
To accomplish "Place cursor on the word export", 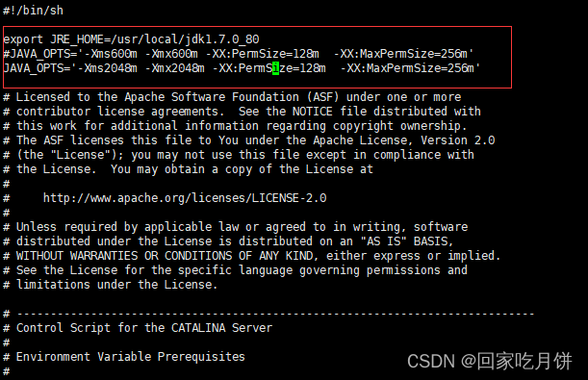I will pyautogui.click(x=23, y=39).
